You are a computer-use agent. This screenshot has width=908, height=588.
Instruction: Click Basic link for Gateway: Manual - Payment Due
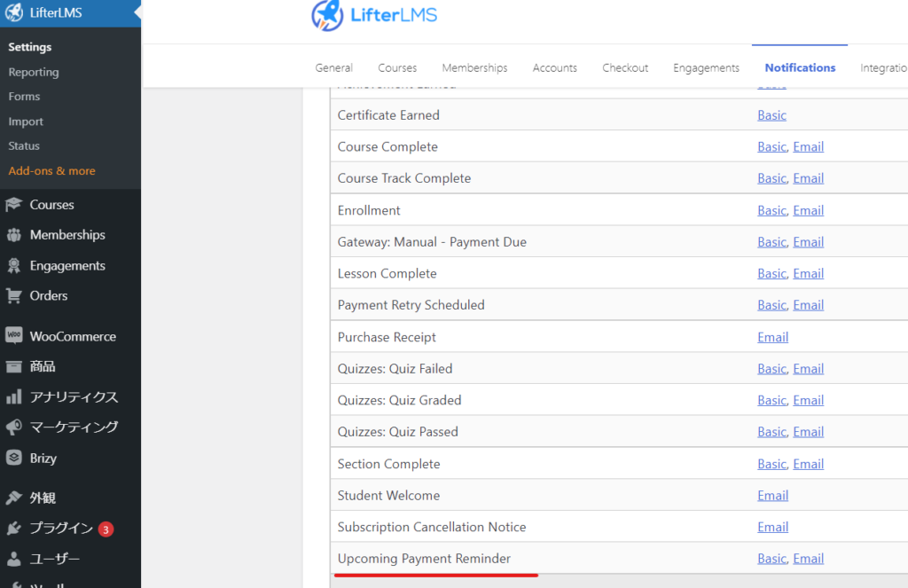[x=772, y=242]
